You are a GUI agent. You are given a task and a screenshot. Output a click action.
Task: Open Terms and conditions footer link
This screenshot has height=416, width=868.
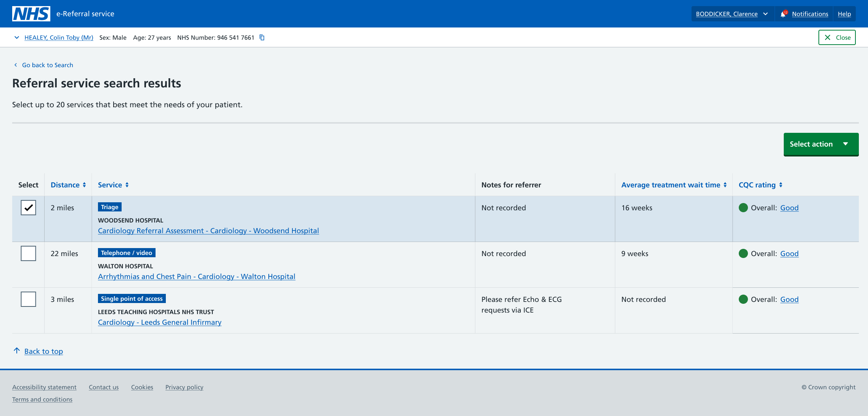(x=42, y=399)
